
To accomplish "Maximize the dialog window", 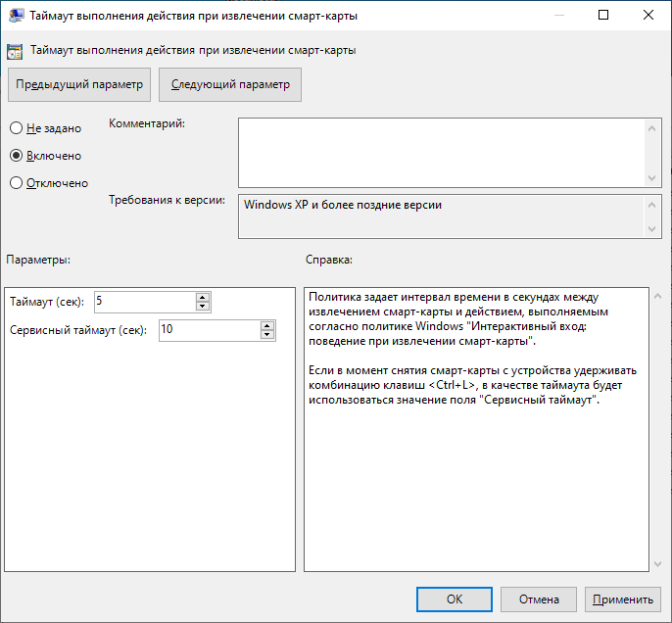I will point(603,16).
